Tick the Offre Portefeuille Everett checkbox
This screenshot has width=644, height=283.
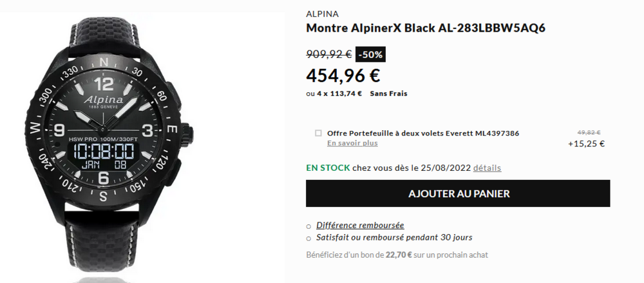pyautogui.click(x=318, y=133)
